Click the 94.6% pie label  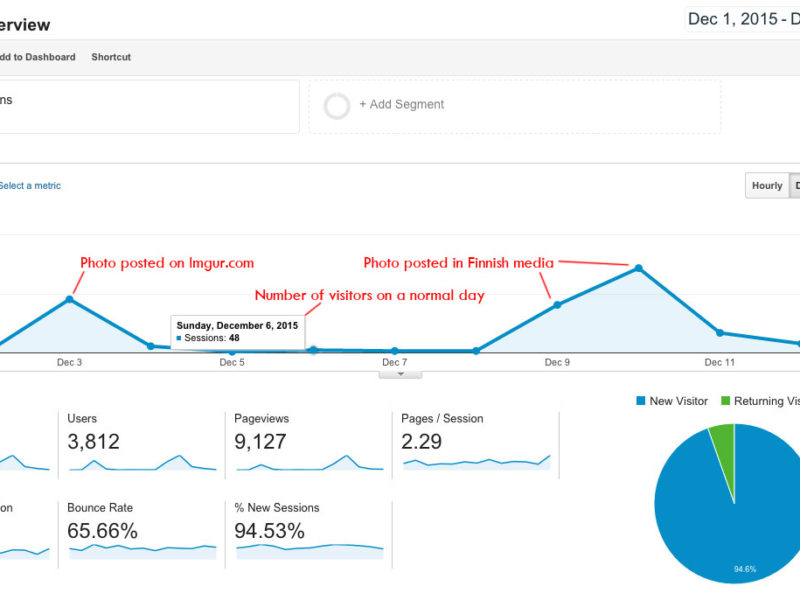click(x=745, y=569)
